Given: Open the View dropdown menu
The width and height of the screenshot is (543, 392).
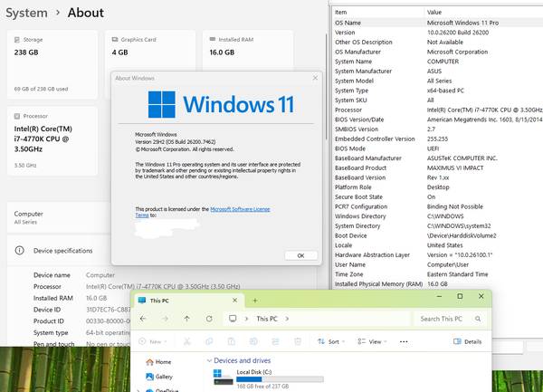Looking at the screenshot, I should (x=374, y=342).
